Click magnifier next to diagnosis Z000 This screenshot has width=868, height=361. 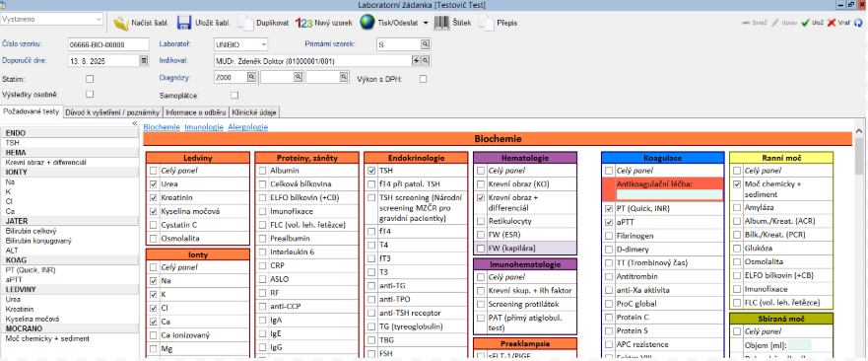click(251, 78)
